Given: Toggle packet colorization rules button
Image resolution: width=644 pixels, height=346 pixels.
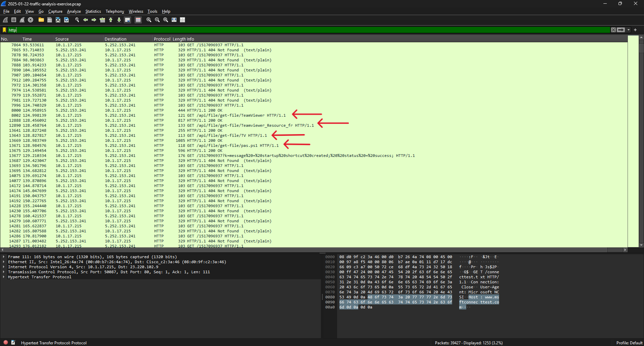Looking at the screenshot, I should coord(138,20).
